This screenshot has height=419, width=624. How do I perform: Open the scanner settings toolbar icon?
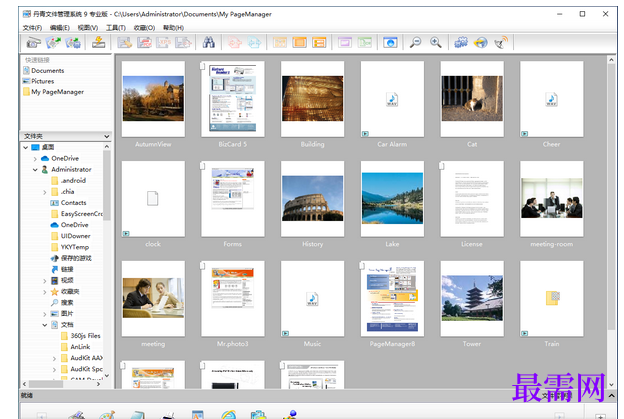[73, 42]
